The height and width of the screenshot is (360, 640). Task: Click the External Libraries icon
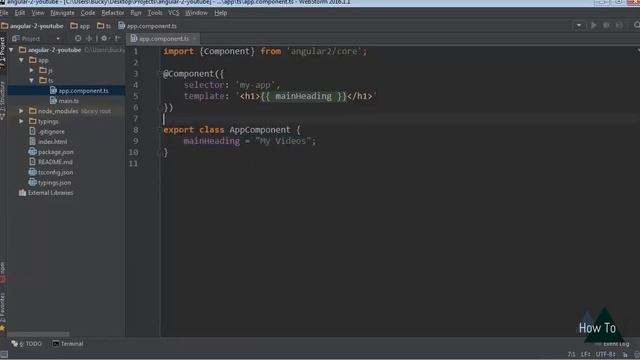point(22,193)
